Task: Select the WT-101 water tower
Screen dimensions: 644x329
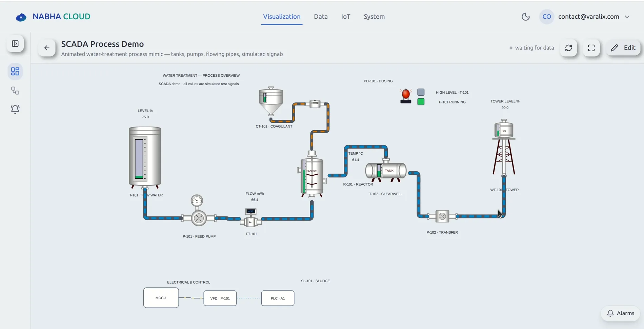Action: 504,148
